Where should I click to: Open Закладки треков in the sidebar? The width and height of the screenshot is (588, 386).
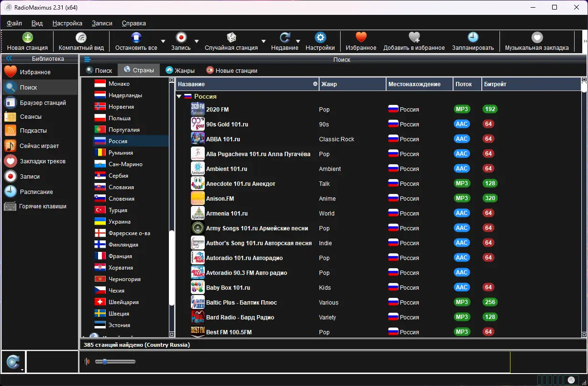coord(39,161)
